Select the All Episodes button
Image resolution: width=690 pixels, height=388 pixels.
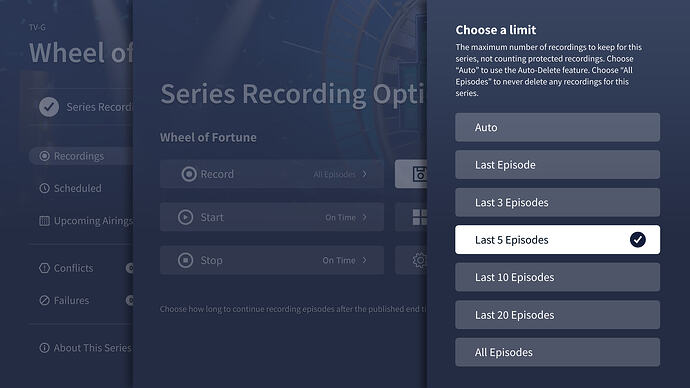[x=558, y=352]
